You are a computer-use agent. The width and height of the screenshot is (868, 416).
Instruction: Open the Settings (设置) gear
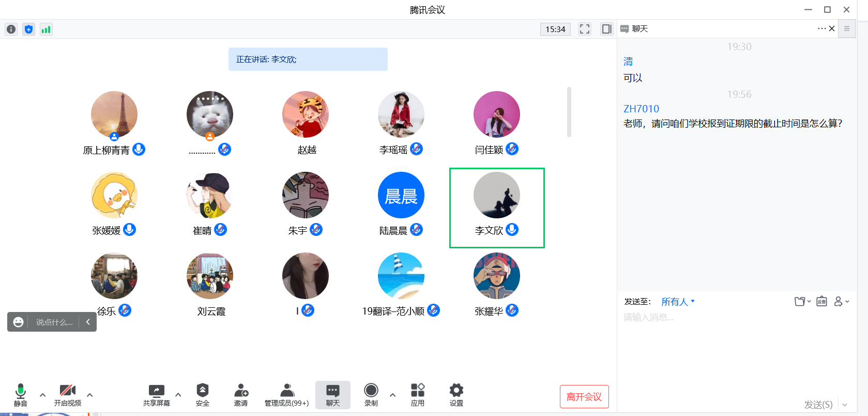click(456, 395)
